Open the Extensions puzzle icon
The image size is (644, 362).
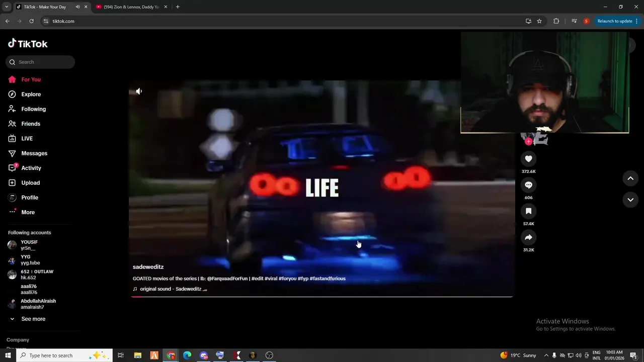(x=556, y=21)
